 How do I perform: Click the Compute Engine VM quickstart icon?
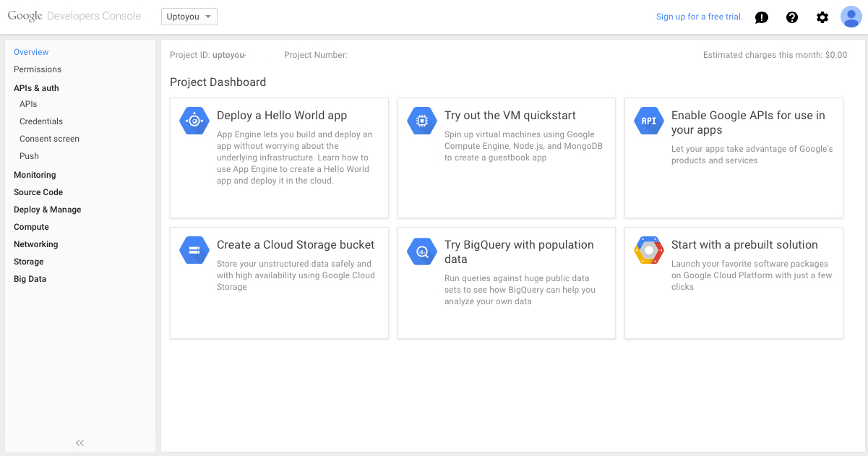(421, 121)
